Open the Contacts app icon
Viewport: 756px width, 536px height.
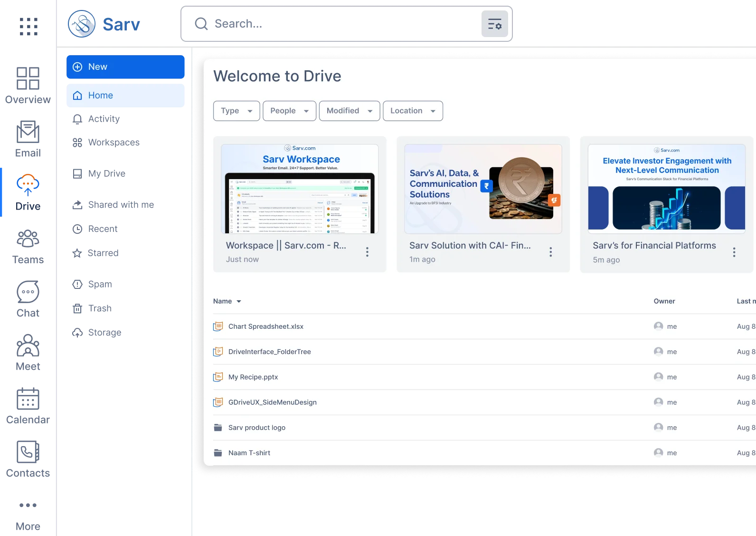click(28, 452)
